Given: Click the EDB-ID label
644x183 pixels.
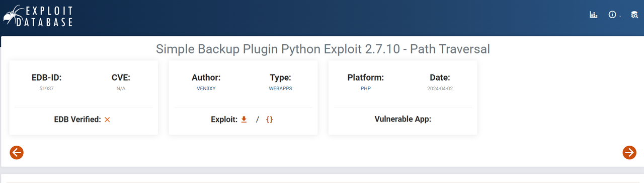Looking at the screenshot, I should click(x=46, y=78).
